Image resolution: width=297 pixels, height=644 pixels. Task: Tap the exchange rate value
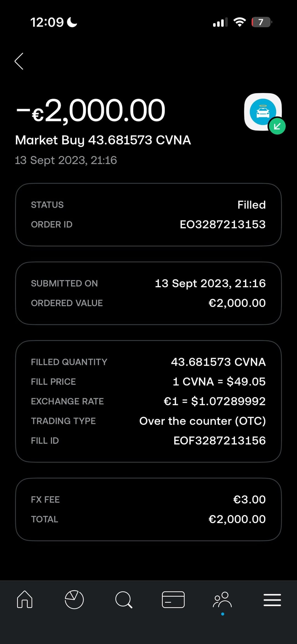[x=215, y=401]
